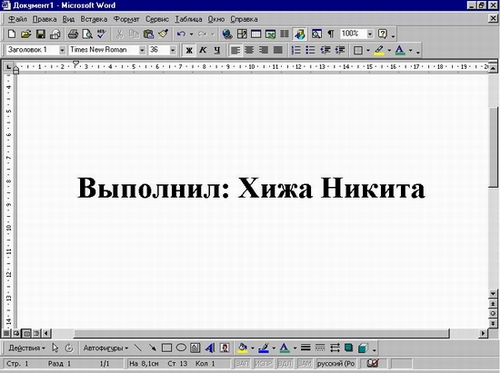
Task: Open Print Preview magnifier page icon
Action: click(87, 34)
